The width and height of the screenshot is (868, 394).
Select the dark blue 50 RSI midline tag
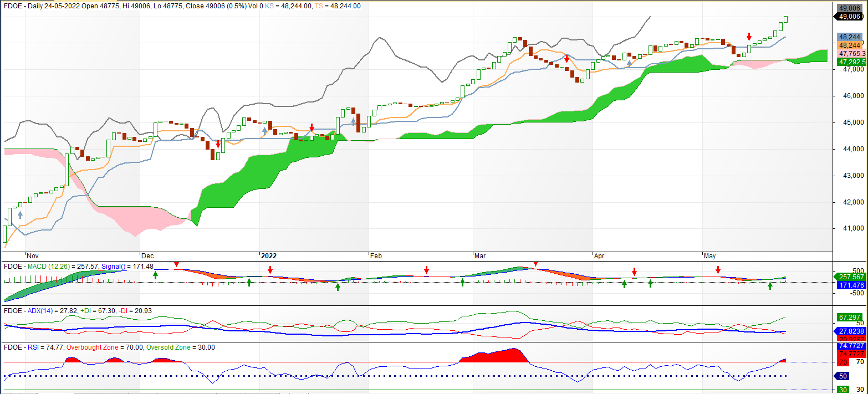(841, 376)
